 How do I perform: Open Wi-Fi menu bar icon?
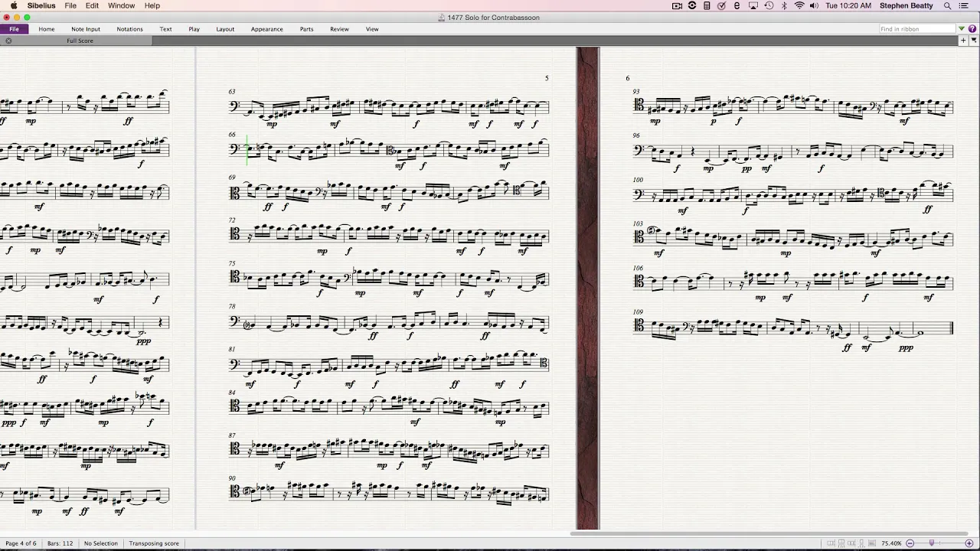pyautogui.click(x=799, y=5)
